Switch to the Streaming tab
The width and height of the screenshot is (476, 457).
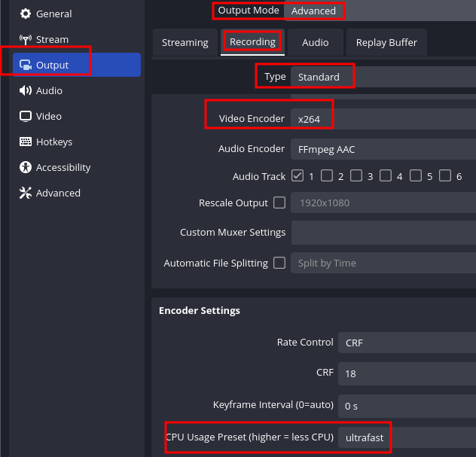click(185, 42)
